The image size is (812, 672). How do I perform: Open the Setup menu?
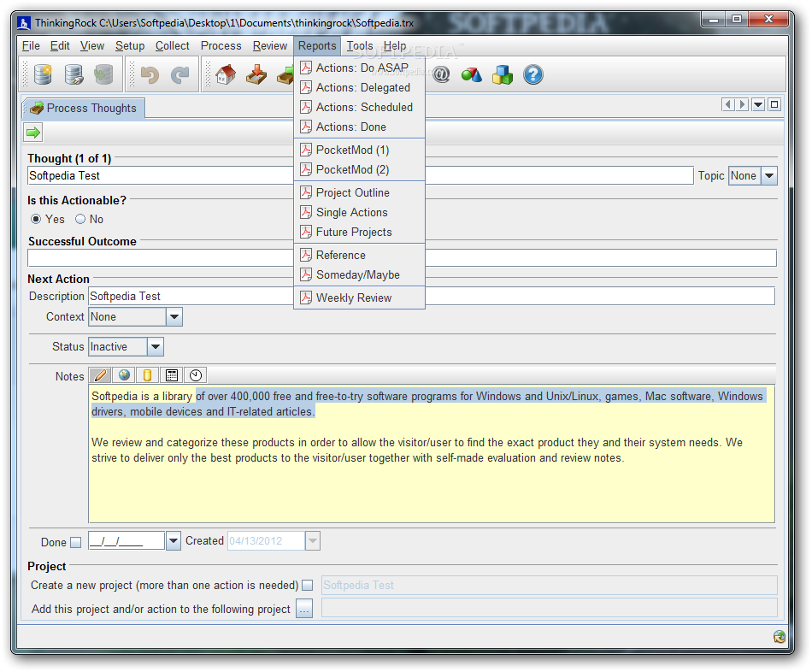coord(130,45)
